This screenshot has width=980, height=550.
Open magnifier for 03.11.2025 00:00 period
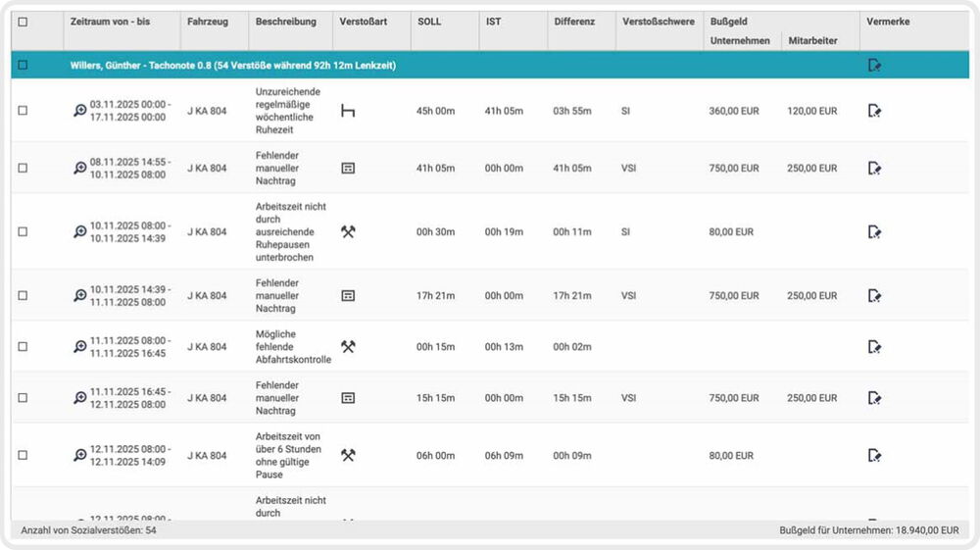(80, 111)
